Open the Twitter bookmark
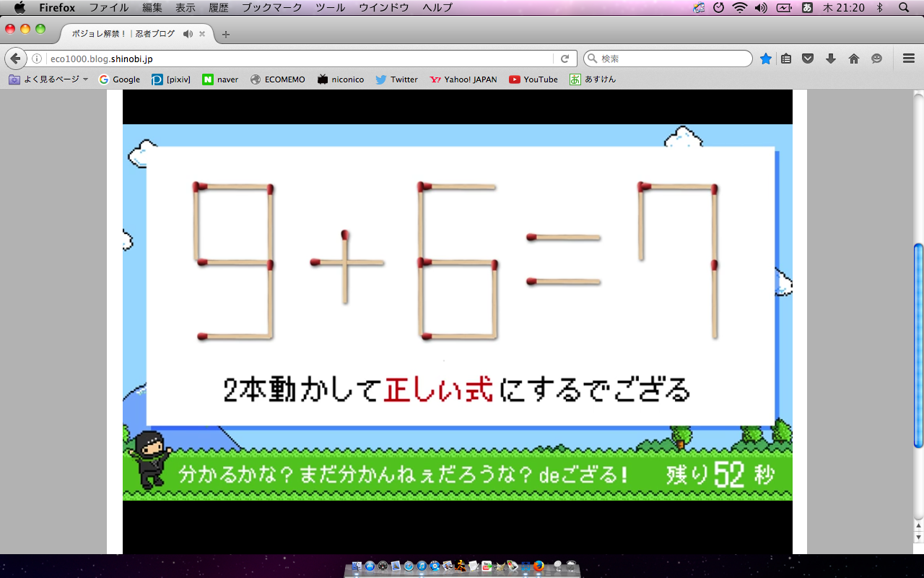This screenshot has height=578, width=924. point(396,79)
